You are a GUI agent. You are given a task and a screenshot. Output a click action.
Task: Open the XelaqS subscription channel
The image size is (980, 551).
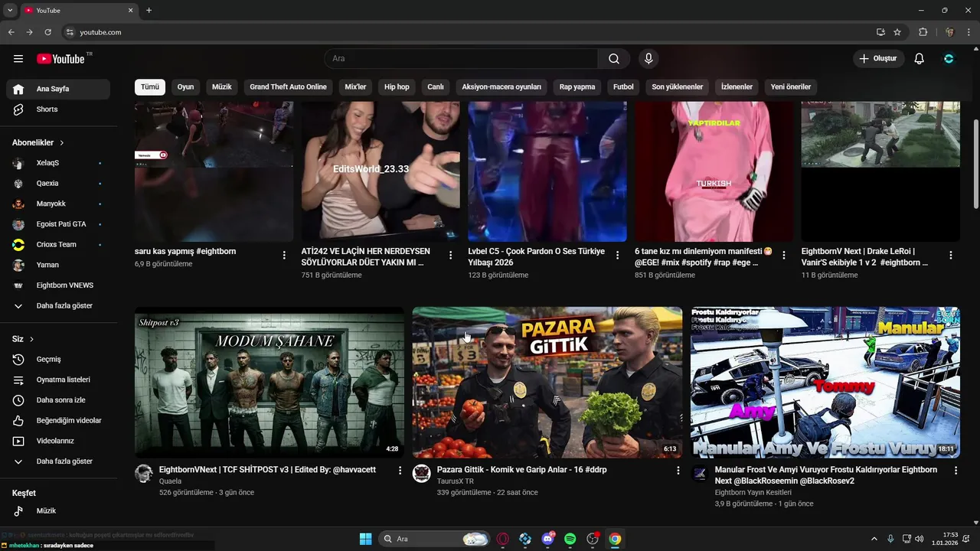[x=58, y=163]
